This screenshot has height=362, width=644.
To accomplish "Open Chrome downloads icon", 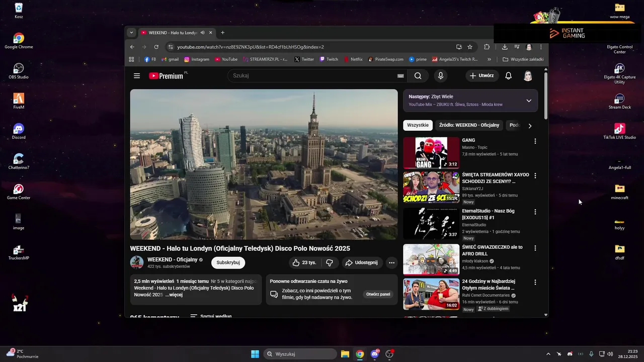I will tap(505, 47).
